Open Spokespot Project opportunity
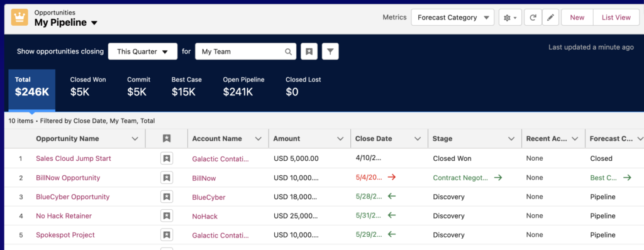The image size is (644, 250). point(65,235)
